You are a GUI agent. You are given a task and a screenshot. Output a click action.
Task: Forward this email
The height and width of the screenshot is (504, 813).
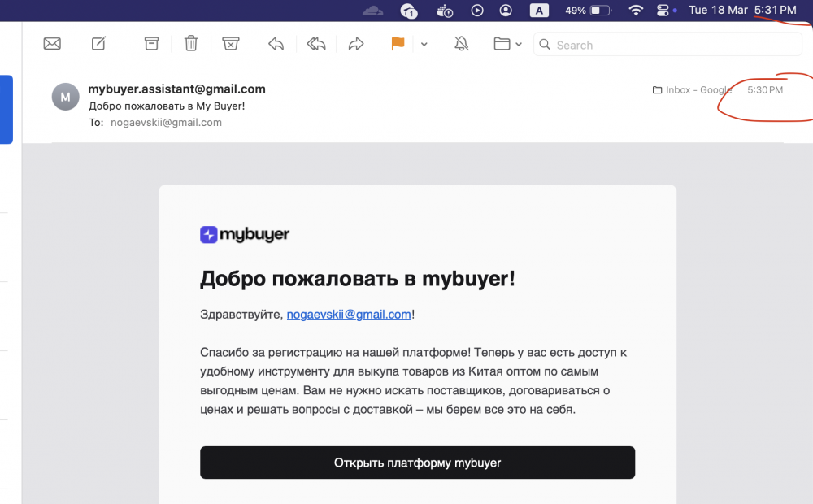click(x=356, y=44)
